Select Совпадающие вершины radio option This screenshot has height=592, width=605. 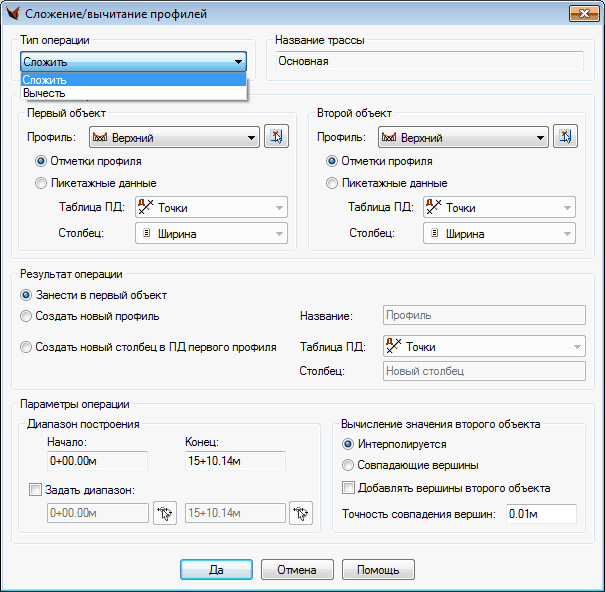(x=348, y=465)
